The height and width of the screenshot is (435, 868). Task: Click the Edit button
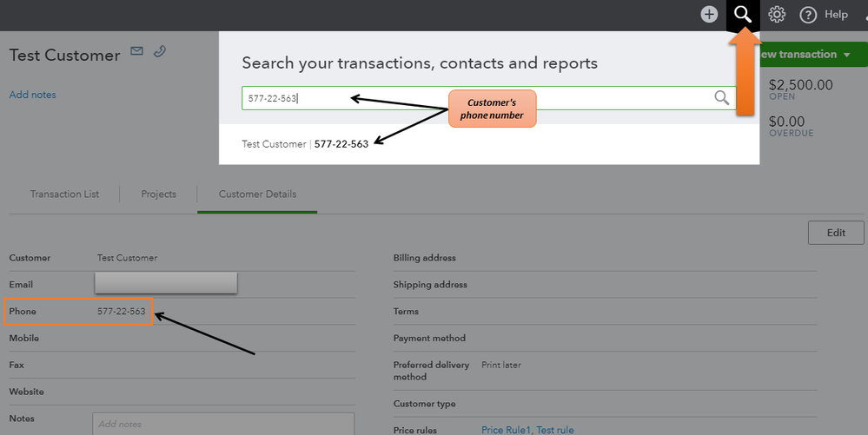pos(836,233)
